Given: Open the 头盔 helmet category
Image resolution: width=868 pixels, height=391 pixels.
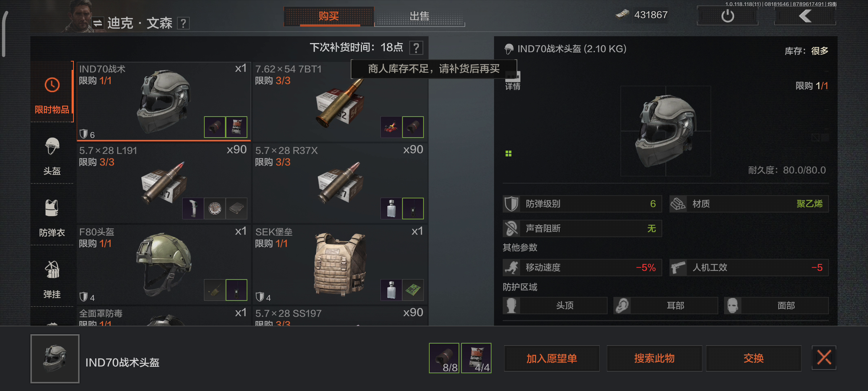Looking at the screenshot, I should [x=52, y=156].
